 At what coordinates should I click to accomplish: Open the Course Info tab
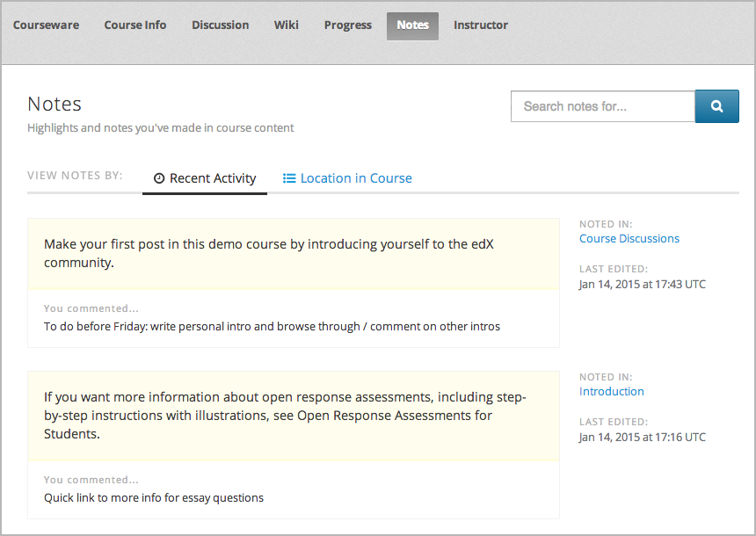tap(135, 25)
